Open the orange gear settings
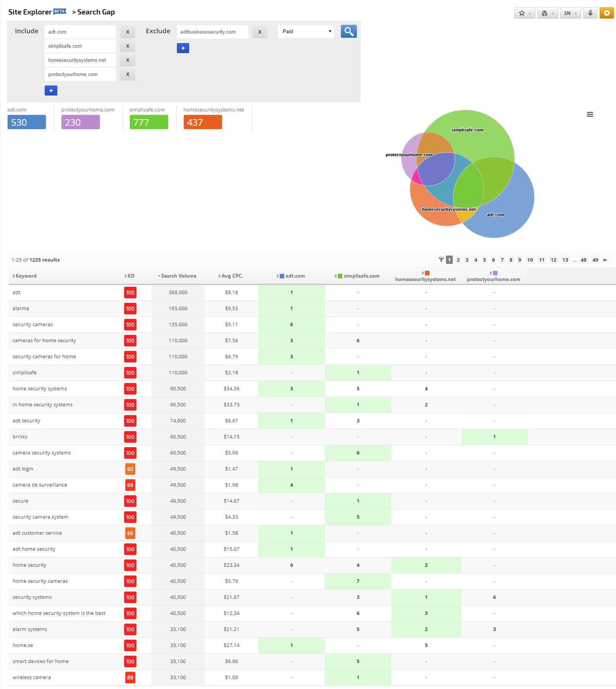The image size is (616, 689). pos(607,13)
